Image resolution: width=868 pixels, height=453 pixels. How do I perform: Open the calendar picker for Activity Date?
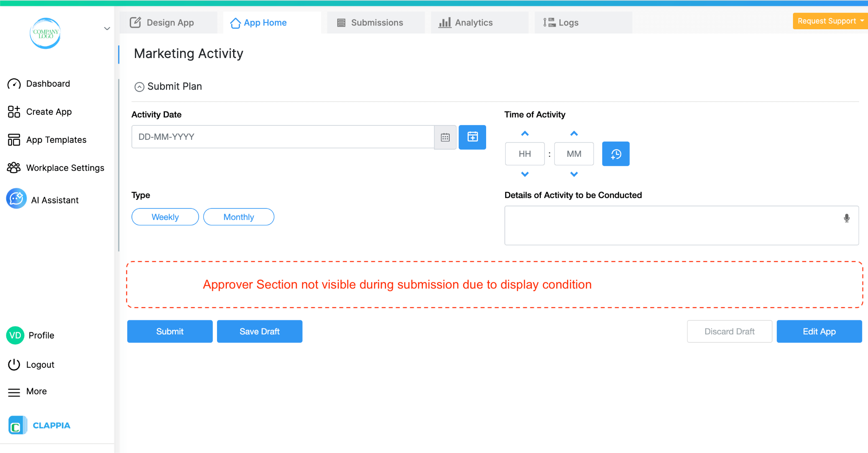click(445, 137)
